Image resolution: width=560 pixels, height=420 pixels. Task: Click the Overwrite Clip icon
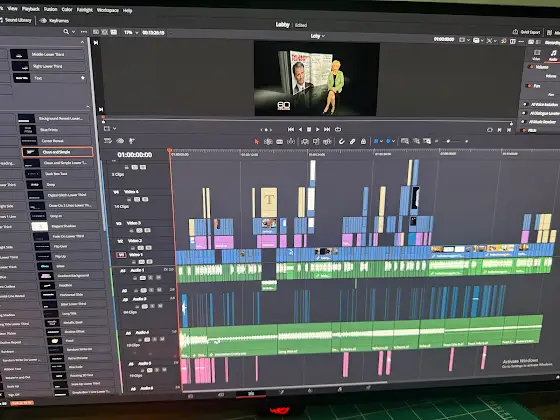[x=316, y=141]
